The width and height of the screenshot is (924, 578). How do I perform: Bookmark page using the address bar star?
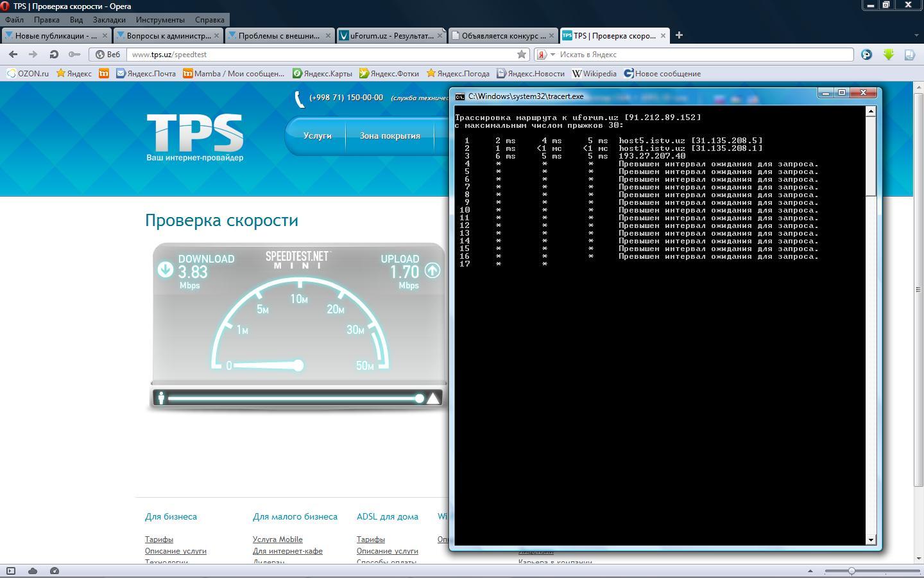(522, 55)
